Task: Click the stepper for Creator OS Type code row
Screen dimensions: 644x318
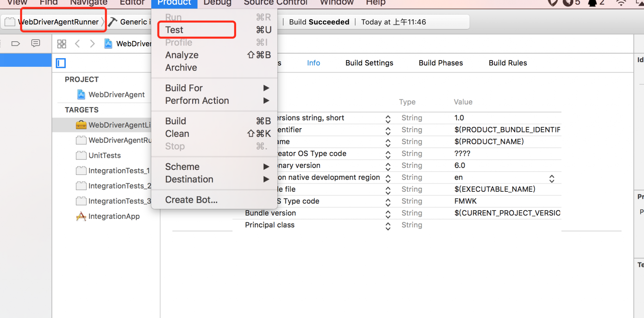Action: tap(388, 155)
